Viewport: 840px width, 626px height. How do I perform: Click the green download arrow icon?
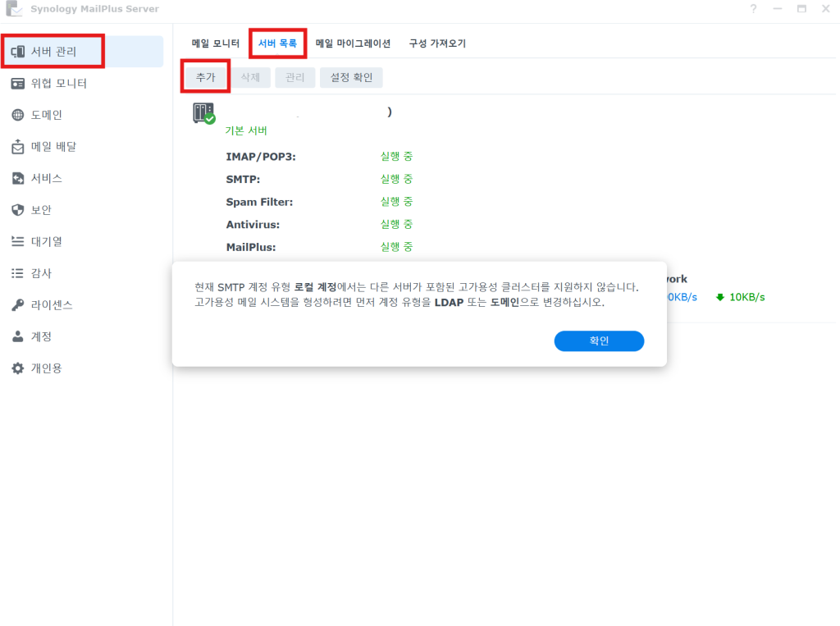pyautogui.click(x=720, y=297)
